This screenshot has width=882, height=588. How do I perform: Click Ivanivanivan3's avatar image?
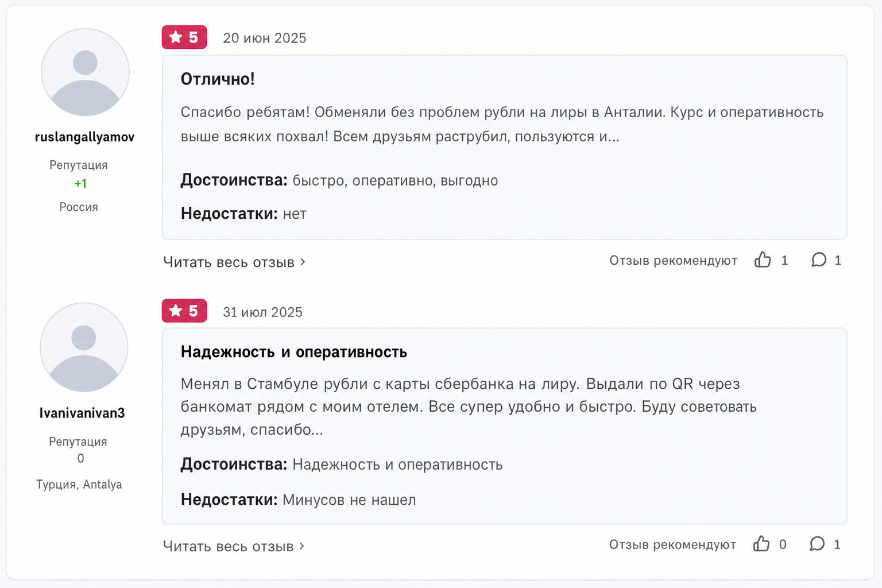click(84, 347)
